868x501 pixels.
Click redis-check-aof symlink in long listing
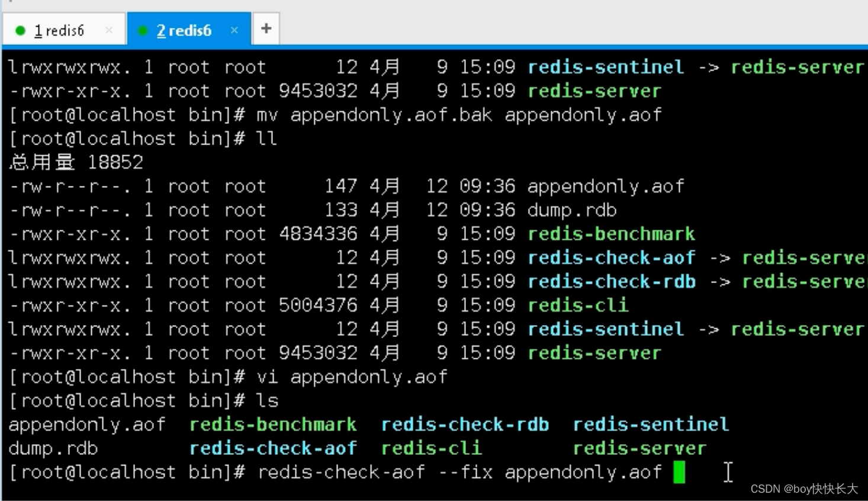click(611, 258)
